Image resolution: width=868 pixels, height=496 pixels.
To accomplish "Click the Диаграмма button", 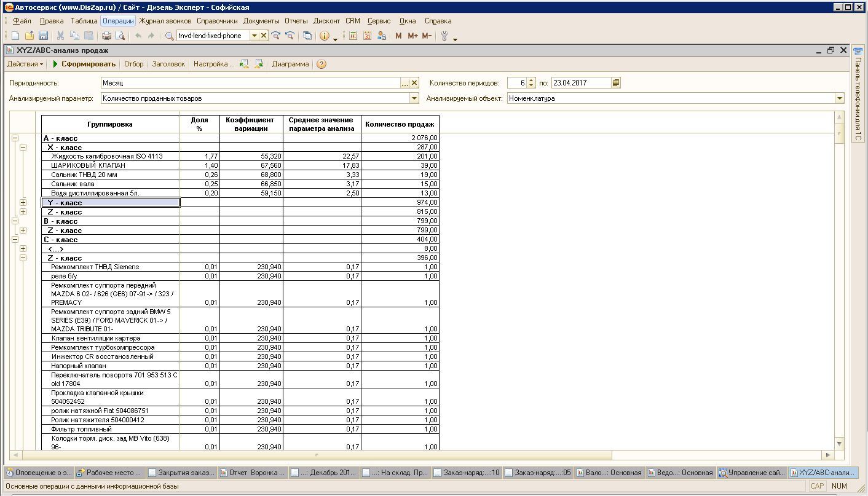I will pos(290,64).
